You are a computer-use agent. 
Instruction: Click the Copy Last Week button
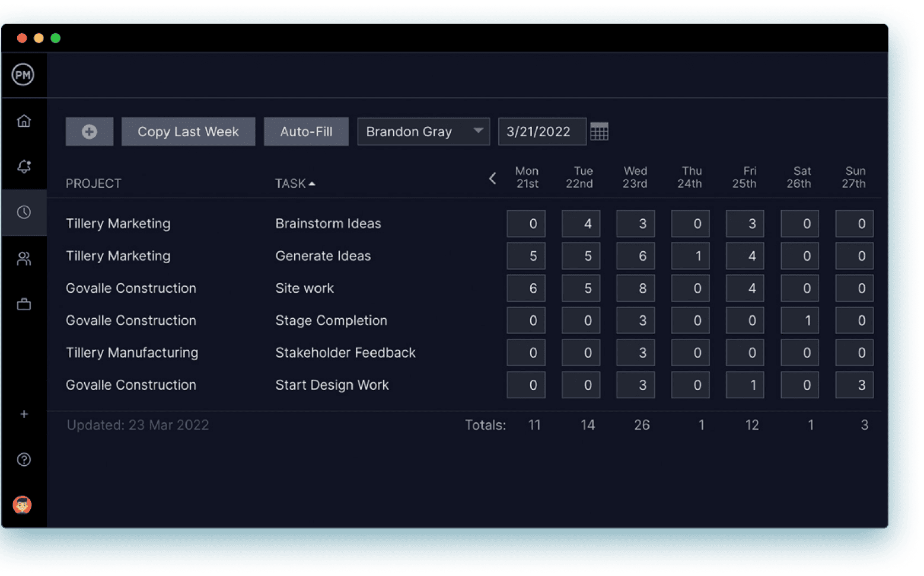[x=188, y=131]
